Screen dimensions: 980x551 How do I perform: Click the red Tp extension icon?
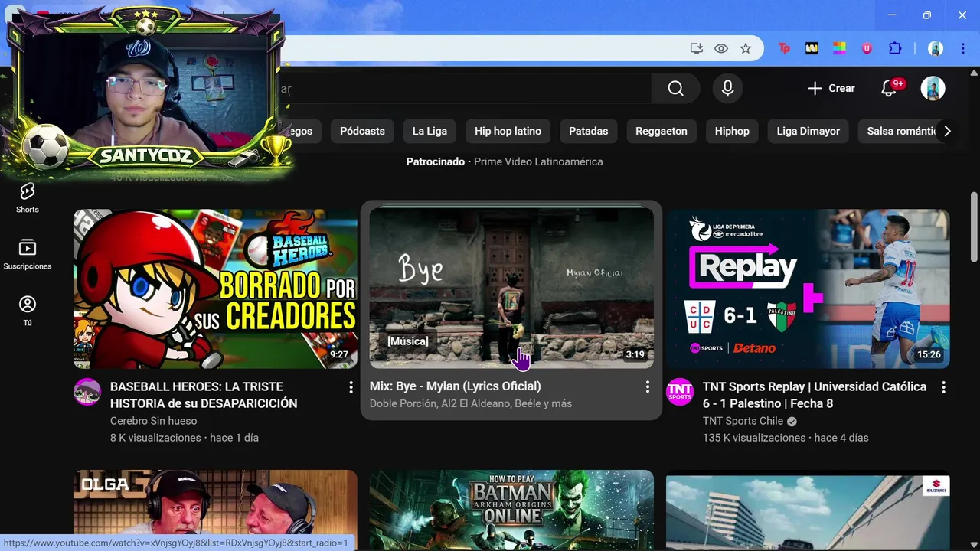point(784,48)
